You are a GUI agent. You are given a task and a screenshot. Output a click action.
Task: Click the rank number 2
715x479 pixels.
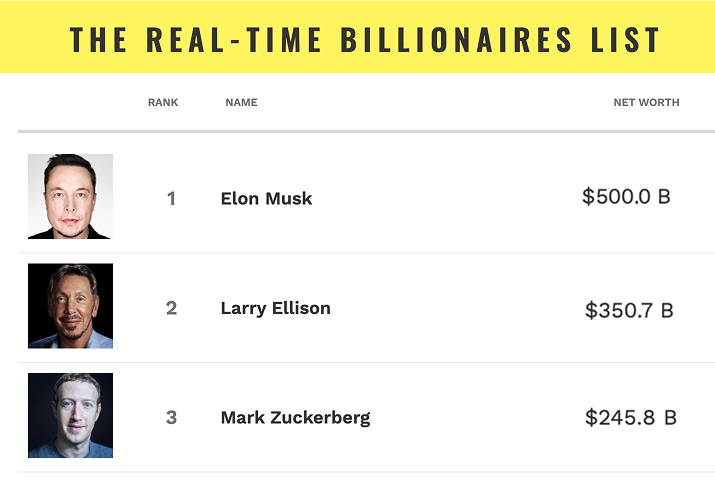tap(171, 308)
